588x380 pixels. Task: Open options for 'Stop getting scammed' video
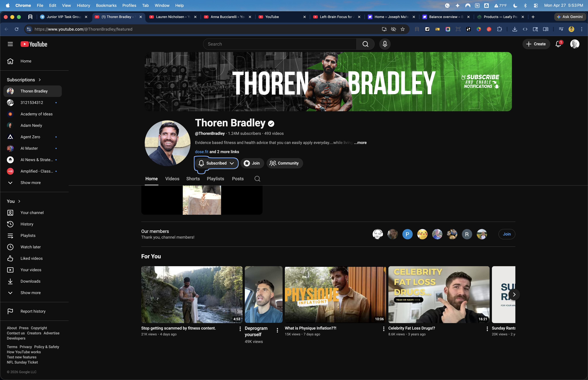click(240, 329)
